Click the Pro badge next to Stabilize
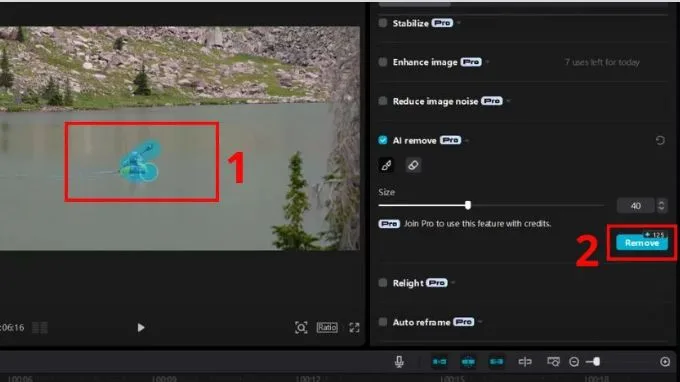The image size is (680, 382). click(x=442, y=23)
